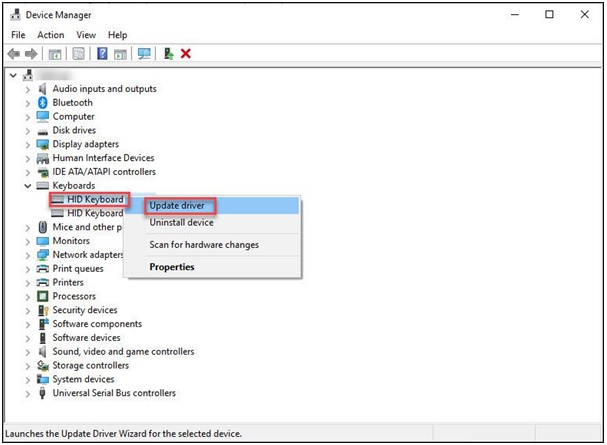Expand the Network adapters node
This screenshot has width=607, height=445.
pyautogui.click(x=28, y=255)
